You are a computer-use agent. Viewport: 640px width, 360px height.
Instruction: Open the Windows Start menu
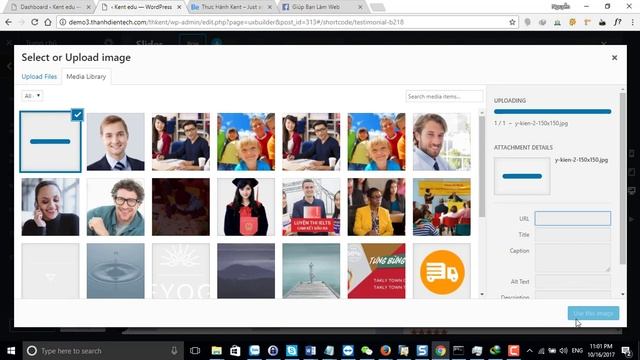coord(11,351)
